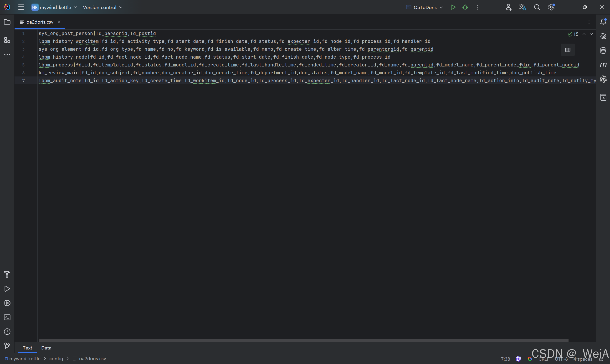Open the Git tool window
This screenshot has height=364, width=610.
[7, 346]
